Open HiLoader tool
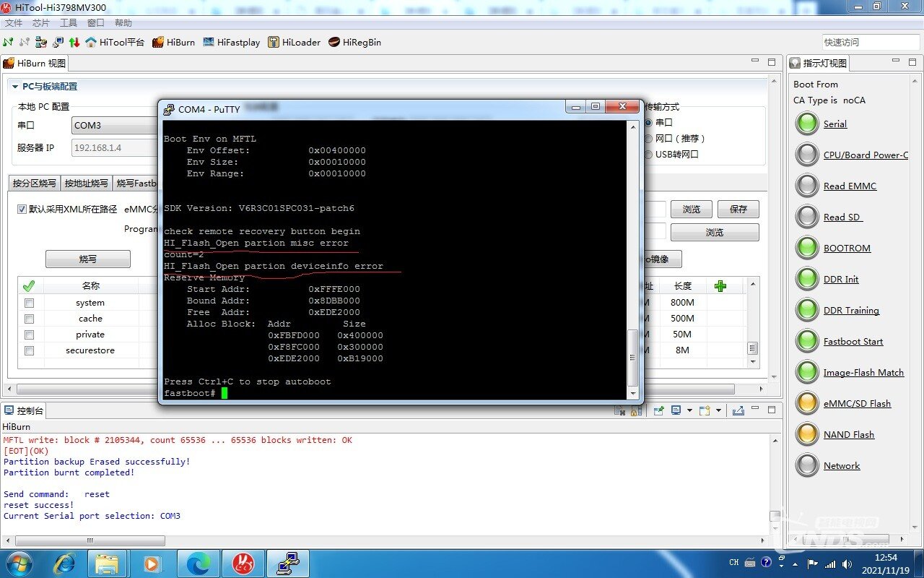 coord(294,42)
